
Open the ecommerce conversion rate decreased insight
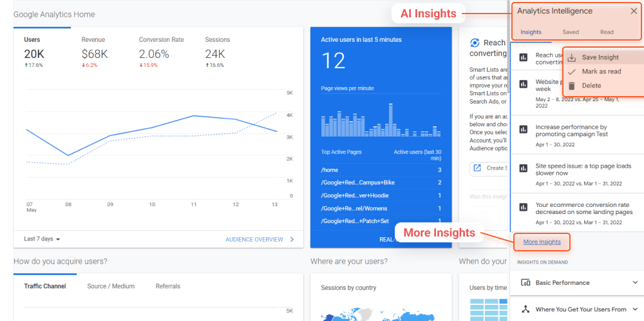[576, 213]
